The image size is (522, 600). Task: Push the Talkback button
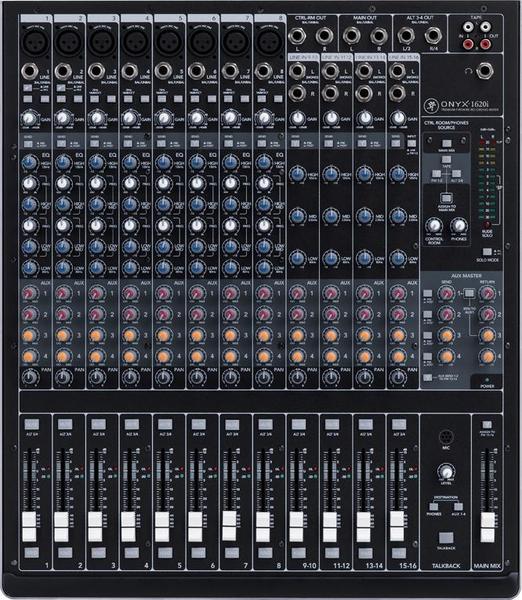coord(446,538)
